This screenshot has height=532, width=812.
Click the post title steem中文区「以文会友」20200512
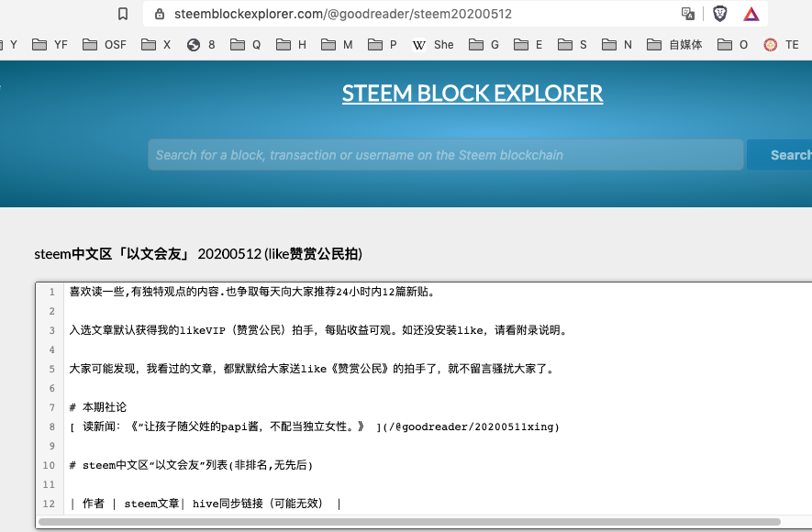[x=198, y=254]
